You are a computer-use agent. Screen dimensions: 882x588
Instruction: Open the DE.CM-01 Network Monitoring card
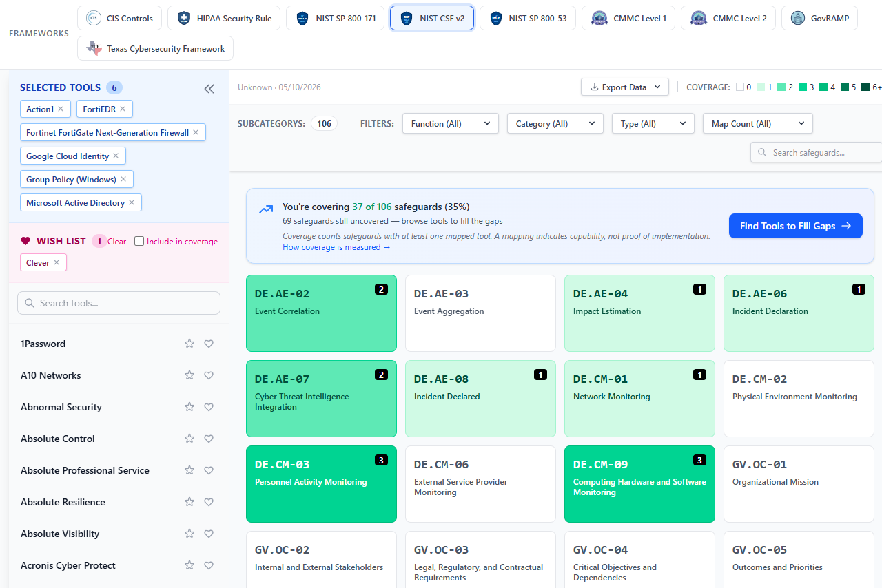coord(639,399)
